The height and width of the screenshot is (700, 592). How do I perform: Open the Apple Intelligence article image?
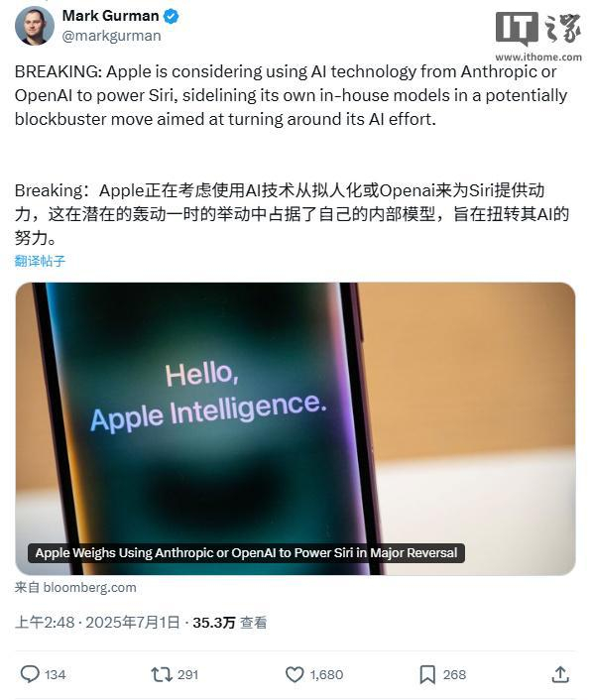point(296,428)
